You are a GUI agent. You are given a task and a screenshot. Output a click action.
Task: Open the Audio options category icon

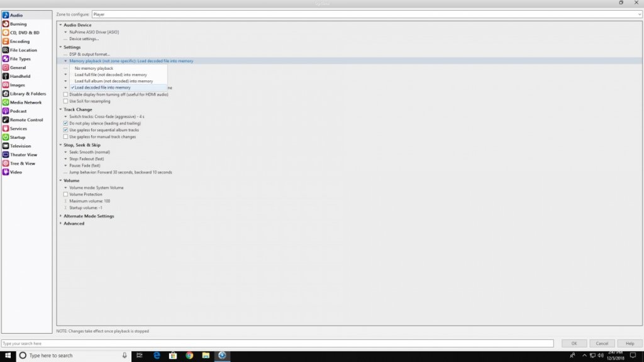pos(6,15)
